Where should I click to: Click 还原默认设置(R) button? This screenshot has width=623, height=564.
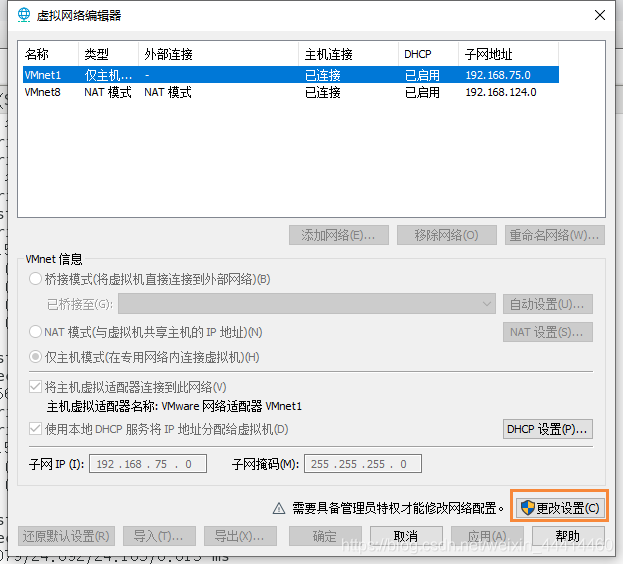[x=66, y=536]
